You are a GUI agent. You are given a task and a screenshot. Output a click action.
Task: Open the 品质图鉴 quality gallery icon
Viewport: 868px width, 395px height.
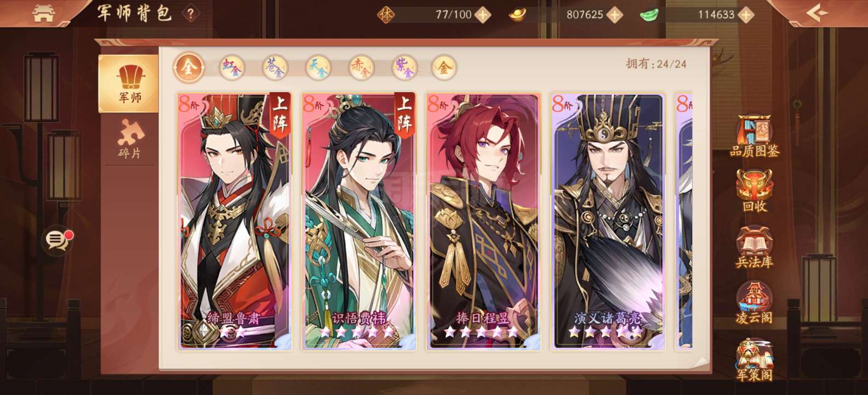(x=754, y=136)
